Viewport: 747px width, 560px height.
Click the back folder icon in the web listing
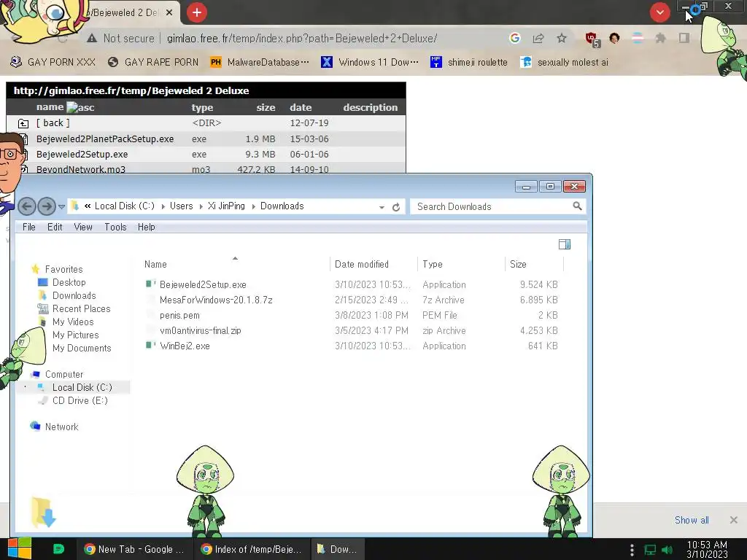[x=23, y=123]
